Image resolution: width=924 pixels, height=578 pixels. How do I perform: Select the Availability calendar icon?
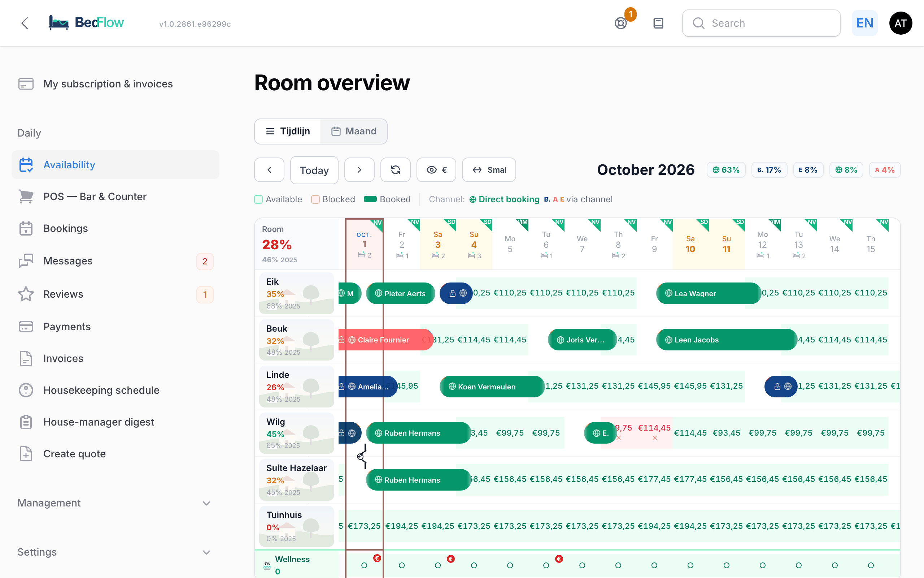click(x=26, y=165)
